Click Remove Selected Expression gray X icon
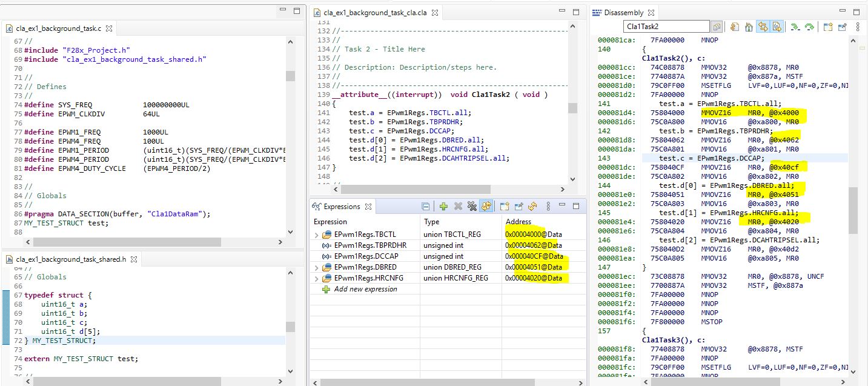This screenshot has height=386, width=868. (458, 207)
